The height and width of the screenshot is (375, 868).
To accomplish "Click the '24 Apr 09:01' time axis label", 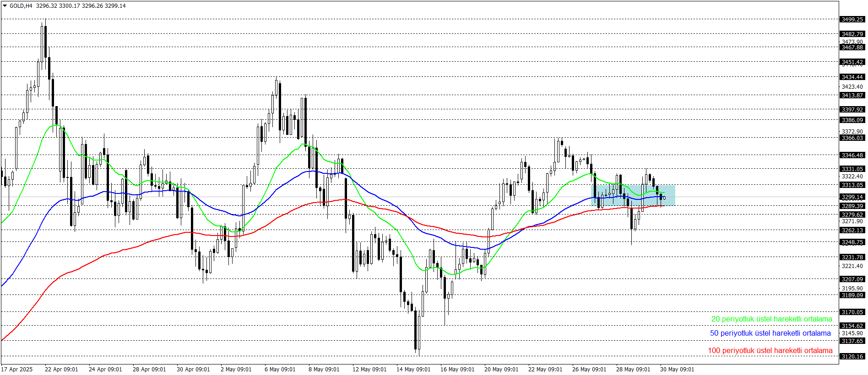I will (105, 370).
